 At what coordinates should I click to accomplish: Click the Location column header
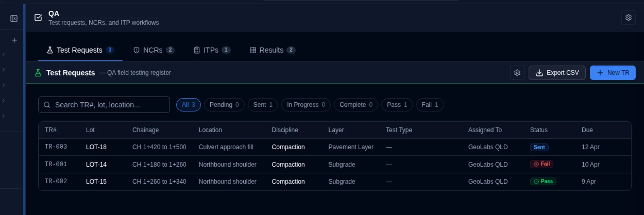pyautogui.click(x=210, y=130)
